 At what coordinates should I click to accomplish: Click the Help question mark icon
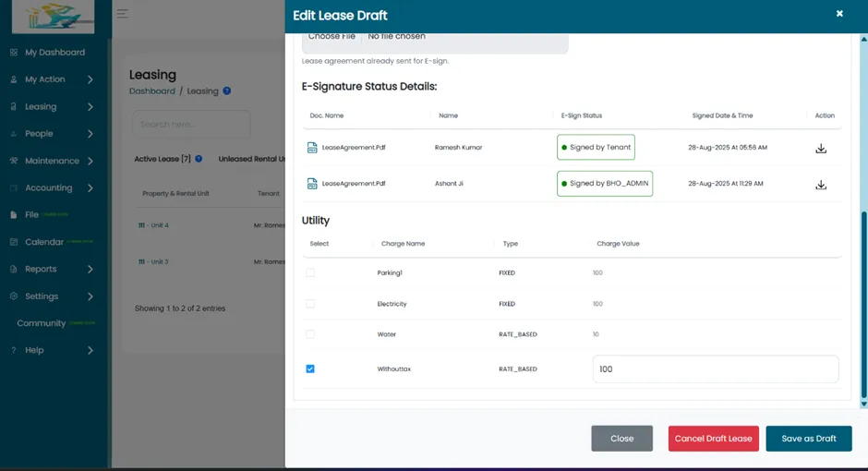click(x=13, y=350)
